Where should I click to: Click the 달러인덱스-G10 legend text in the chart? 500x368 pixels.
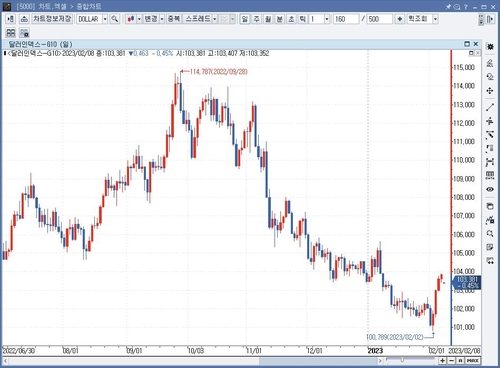pos(34,53)
